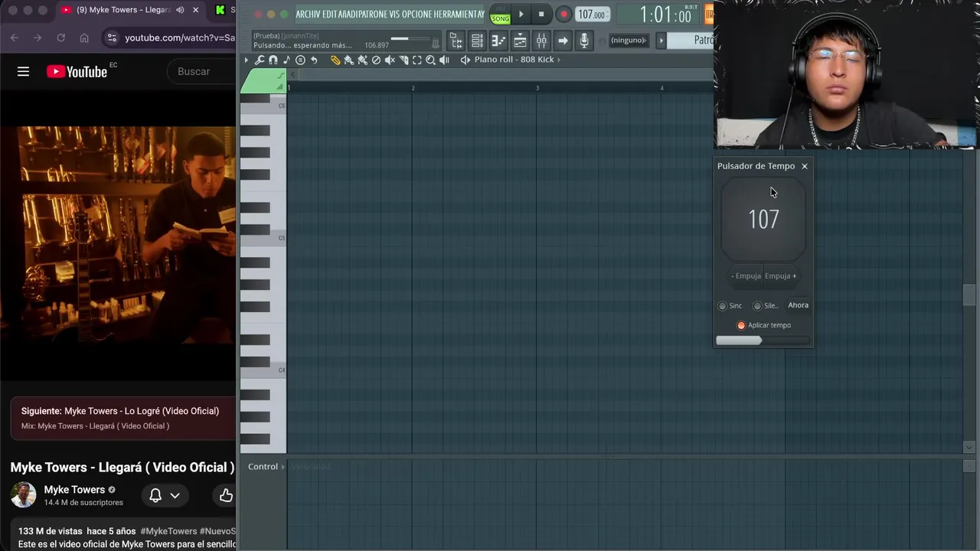
Task: Stop playback with the stop button
Action: tap(541, 15)
